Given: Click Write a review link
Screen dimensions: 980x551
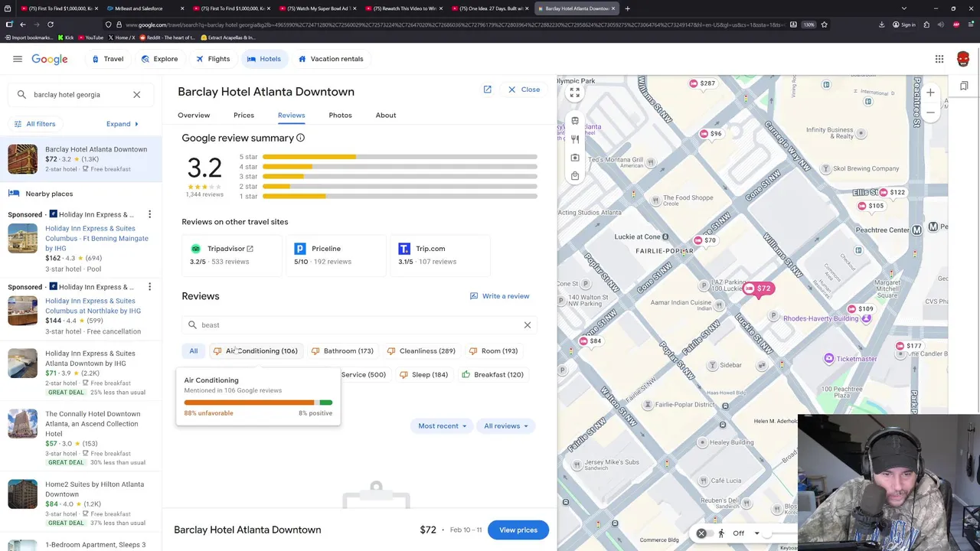Looking at the screenshot, I should point(499,296).
